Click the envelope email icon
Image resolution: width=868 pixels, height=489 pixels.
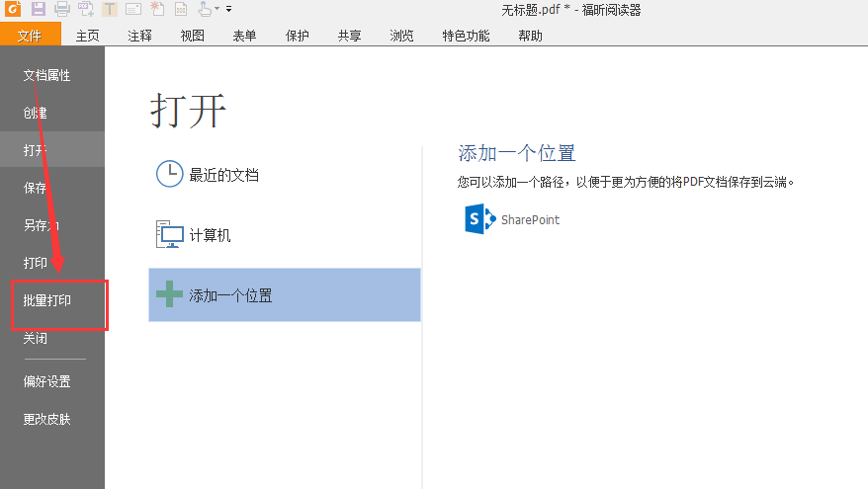[x=133, y=9]
